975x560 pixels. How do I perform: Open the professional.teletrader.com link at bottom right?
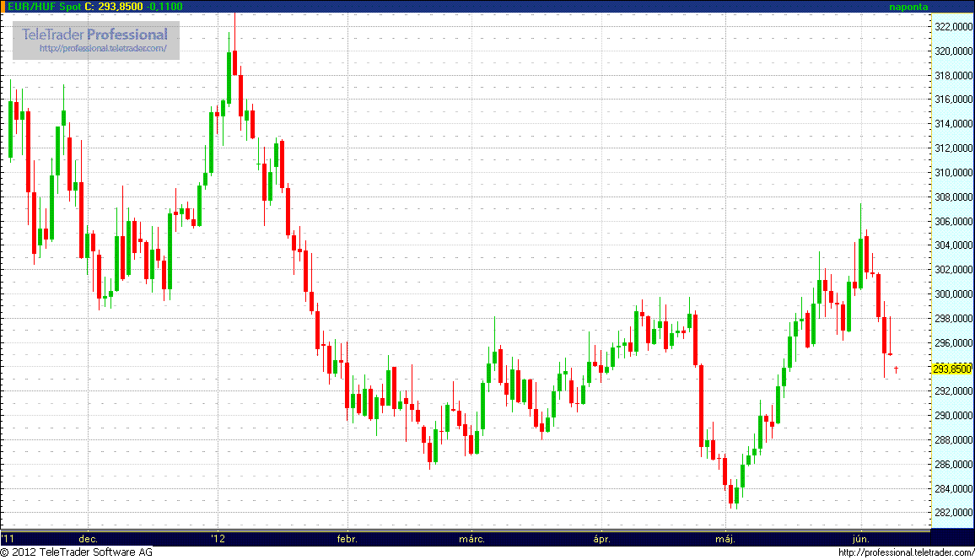point(906,552)
